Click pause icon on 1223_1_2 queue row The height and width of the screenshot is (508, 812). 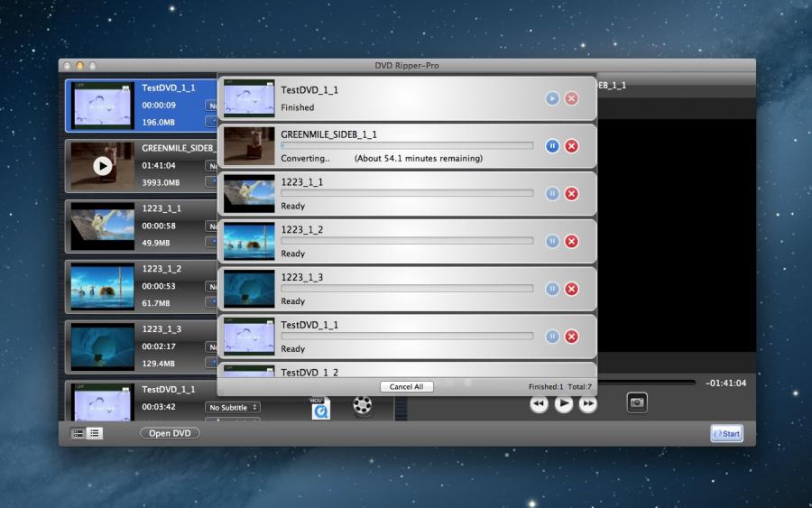tap(552, 241)
